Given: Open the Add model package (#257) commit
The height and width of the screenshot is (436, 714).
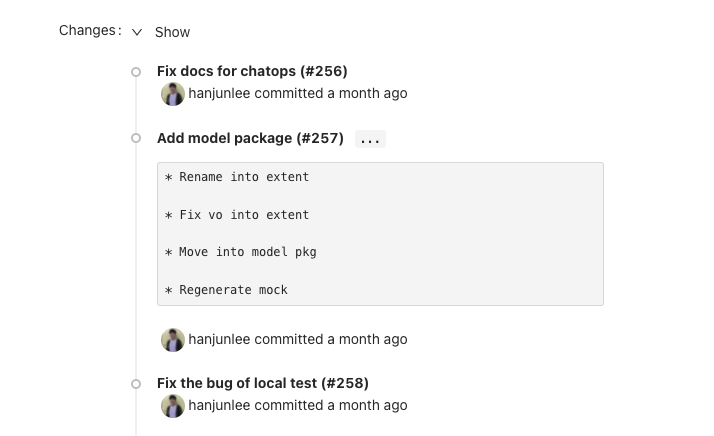Looking at the screenshot, I should (250, 138).
